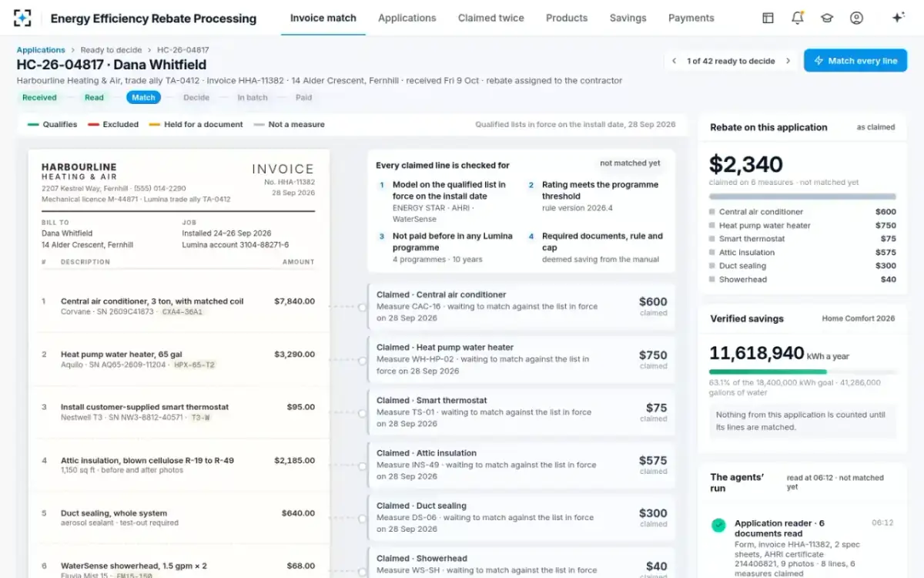This screenshot has width=924, height=578.
Task: Open the Claimed Duct sealing card
Action: click(521, 518)
